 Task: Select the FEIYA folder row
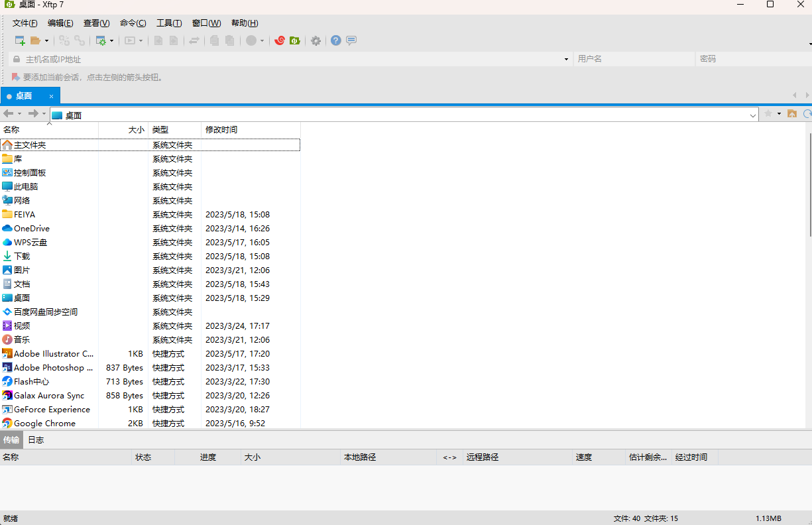(x=150, y=214)
